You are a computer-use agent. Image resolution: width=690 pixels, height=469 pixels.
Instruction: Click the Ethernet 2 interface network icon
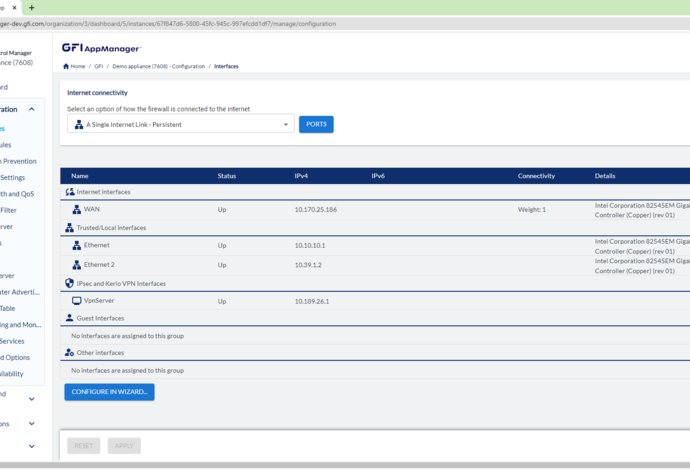(77, 265)
